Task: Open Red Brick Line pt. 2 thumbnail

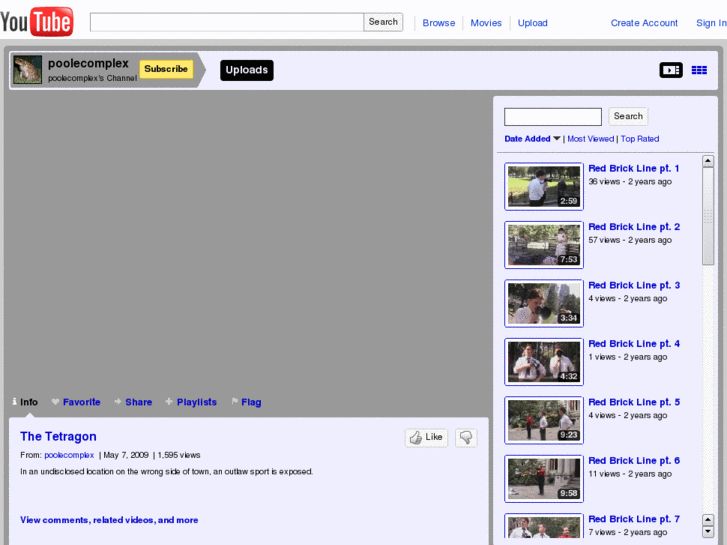Action: [x=544, y=244]
